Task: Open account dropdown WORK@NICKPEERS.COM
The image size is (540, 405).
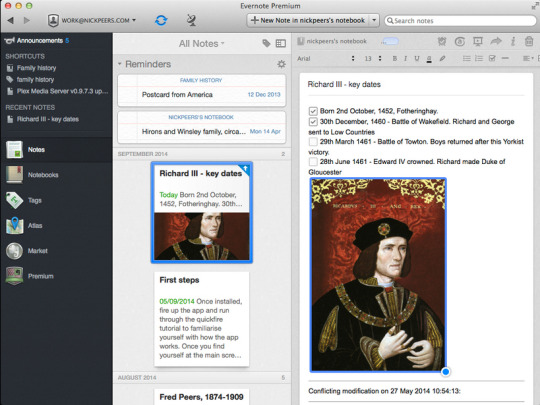Action: point(92,20)
